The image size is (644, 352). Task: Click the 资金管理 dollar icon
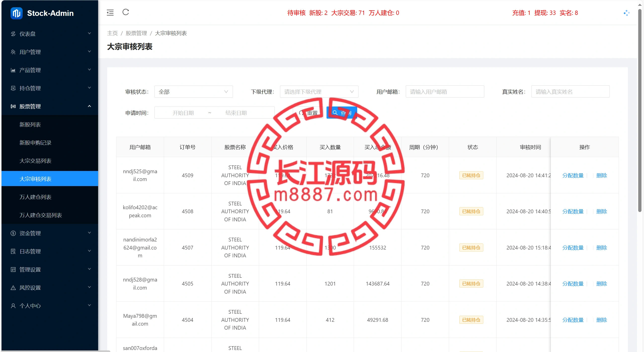(13, 233)
